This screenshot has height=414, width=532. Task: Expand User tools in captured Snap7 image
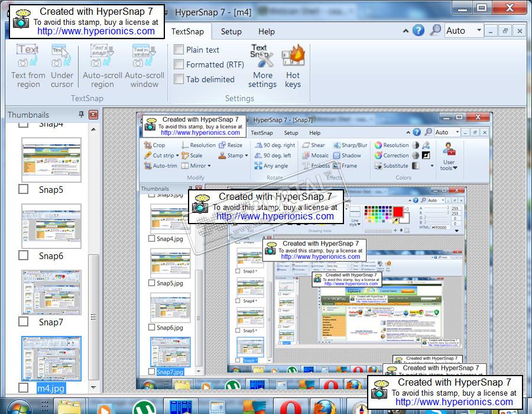[x=449, y=156]
